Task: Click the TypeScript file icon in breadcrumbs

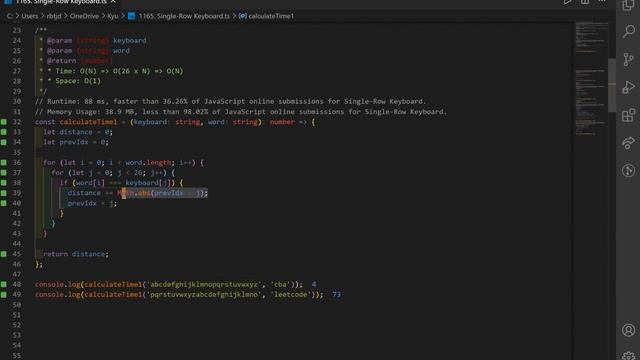Action: coord(131,16)
